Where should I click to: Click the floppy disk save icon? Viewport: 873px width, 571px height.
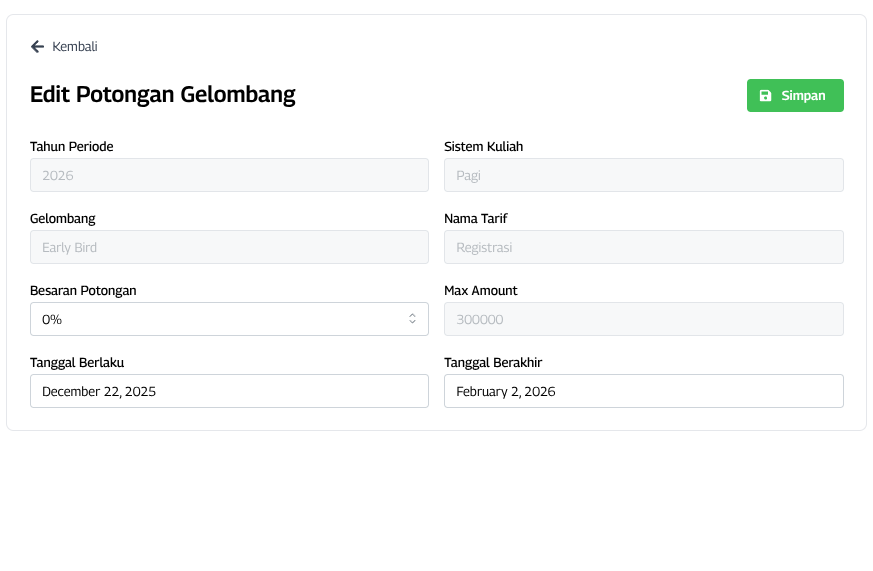[x=765, y=96]
